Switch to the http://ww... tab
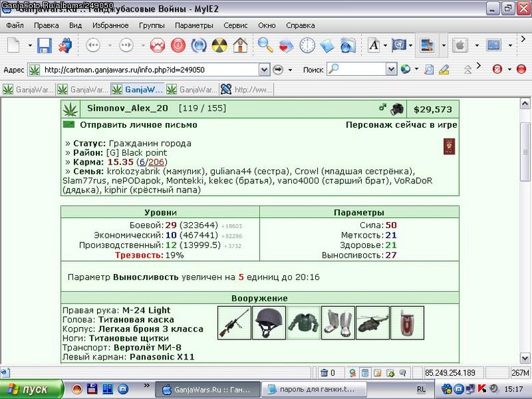This screenshot has width=532, height=399. click(x=247, y=90)
